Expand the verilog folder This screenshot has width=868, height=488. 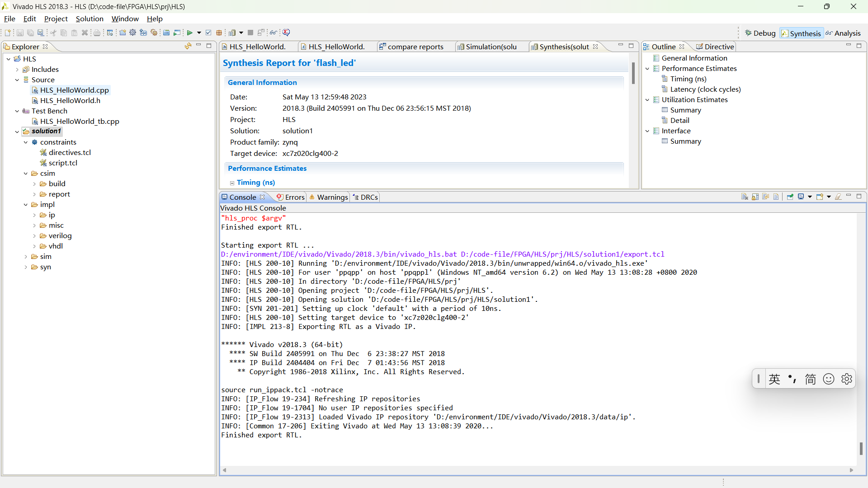[34, 236]
